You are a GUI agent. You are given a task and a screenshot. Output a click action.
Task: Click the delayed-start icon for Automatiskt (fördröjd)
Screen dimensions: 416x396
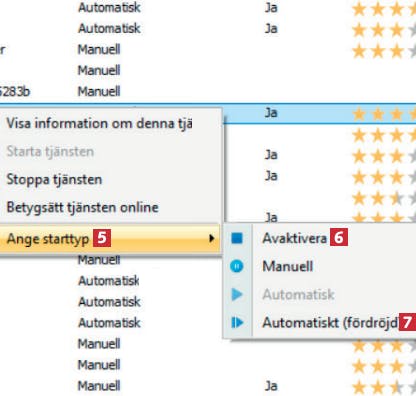237,322
